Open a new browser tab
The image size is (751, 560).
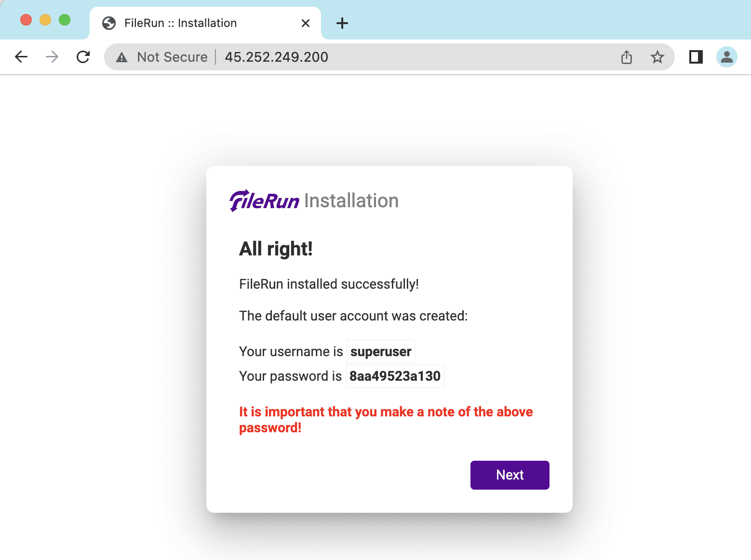click(x=342, y=23)
